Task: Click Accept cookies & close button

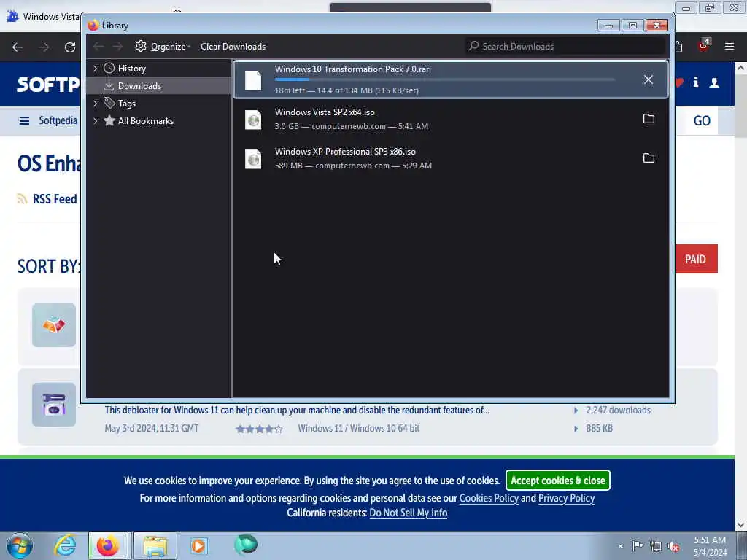Action: point(558,480)
